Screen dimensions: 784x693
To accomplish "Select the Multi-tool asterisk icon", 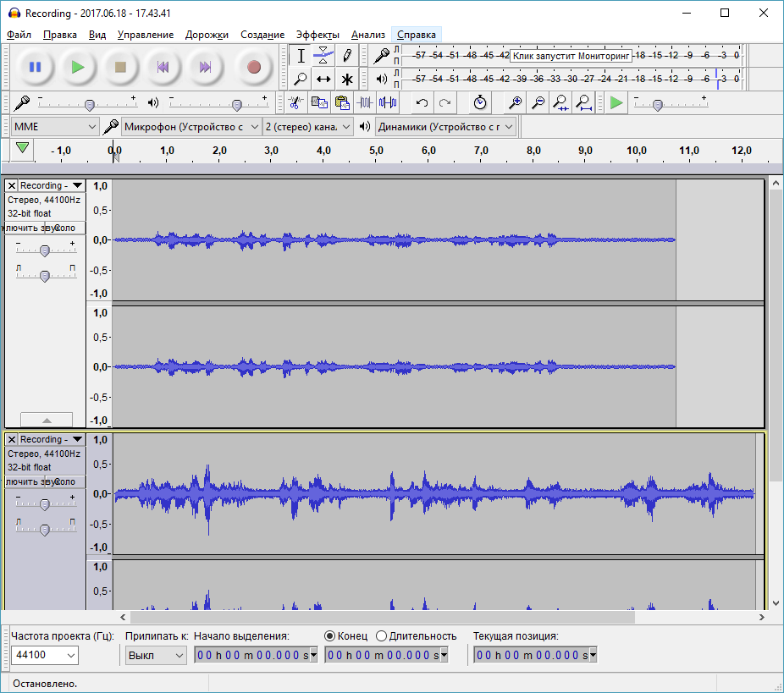I will tap(347, 80).
